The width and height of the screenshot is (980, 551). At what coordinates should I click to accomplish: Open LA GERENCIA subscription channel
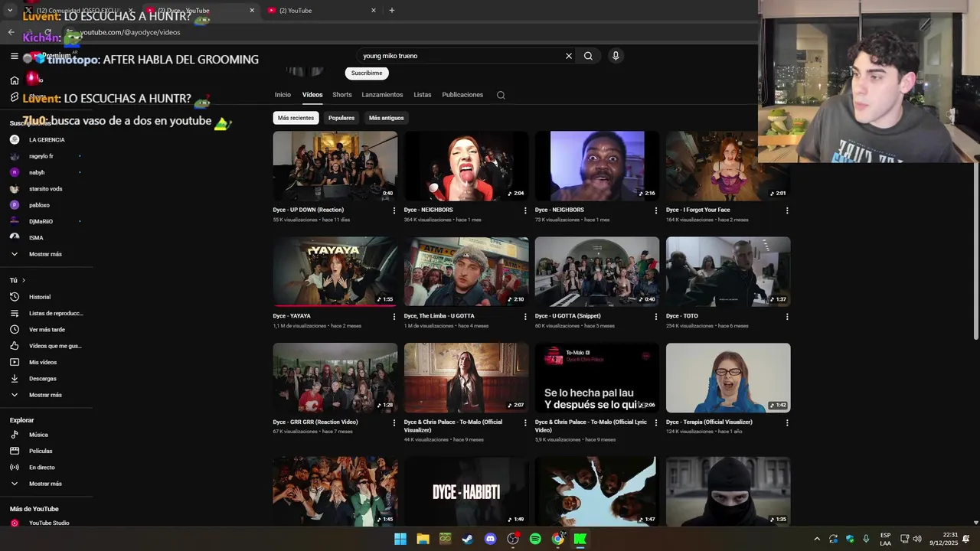coord(46,140)
